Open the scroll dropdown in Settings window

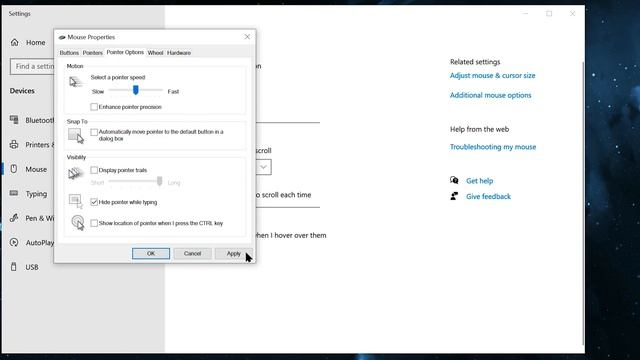pos(263,167)
